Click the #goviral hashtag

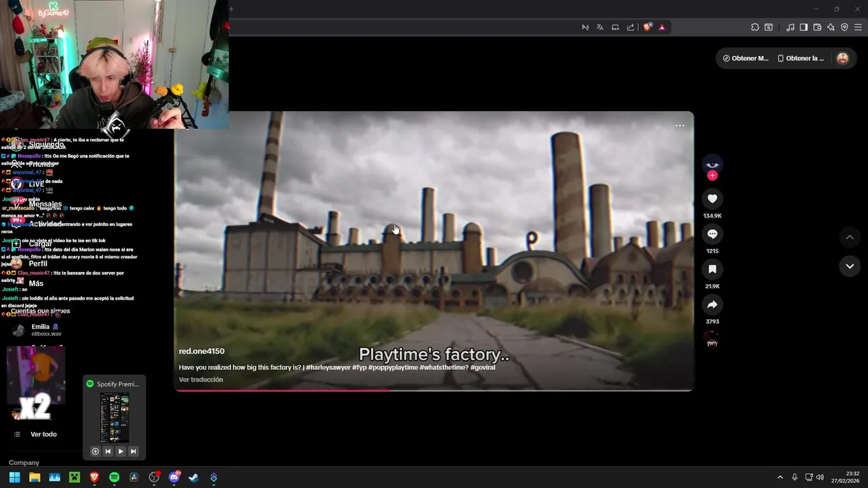(x=483, y=367)
